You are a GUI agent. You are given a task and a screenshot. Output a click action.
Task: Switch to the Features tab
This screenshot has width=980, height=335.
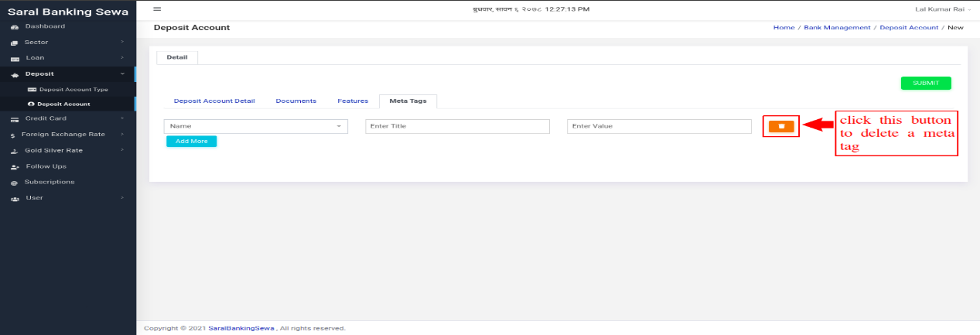coord(353,101)
